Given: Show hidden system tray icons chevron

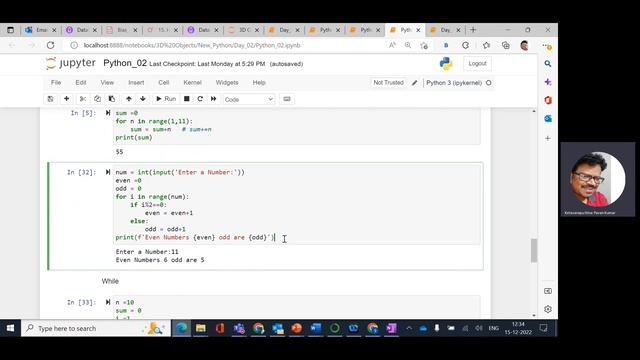Looking at the screenshot, I should click(409, 328).
